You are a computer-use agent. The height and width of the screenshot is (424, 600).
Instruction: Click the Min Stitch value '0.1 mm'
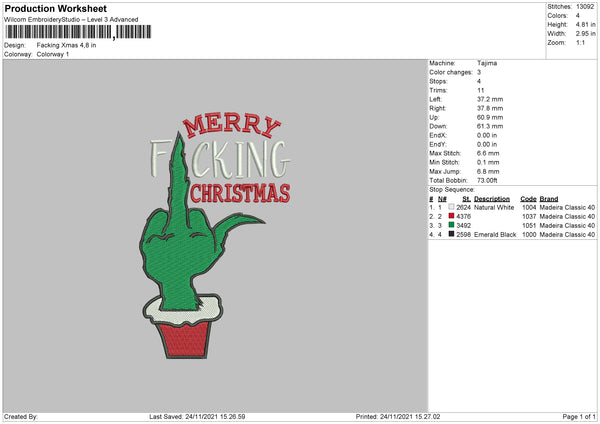click(x=488, y=163)
